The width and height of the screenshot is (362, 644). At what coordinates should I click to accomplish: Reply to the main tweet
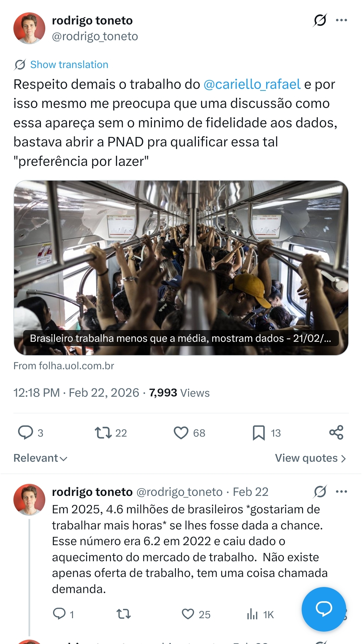[25, 433]
